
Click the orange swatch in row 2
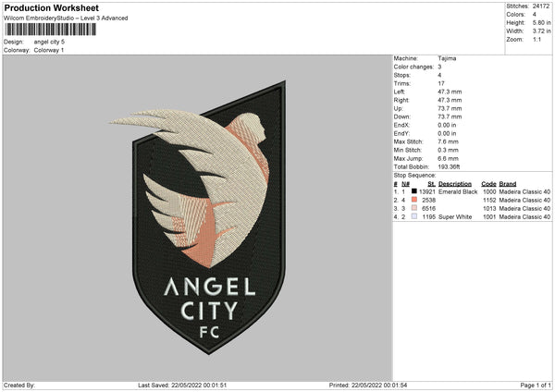click(414, 200)
